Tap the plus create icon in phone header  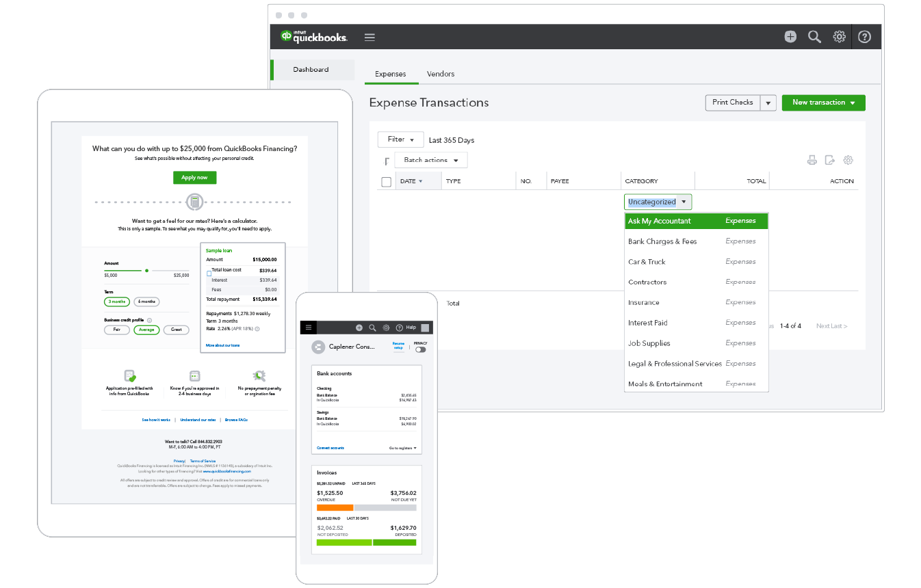point(359,328)
